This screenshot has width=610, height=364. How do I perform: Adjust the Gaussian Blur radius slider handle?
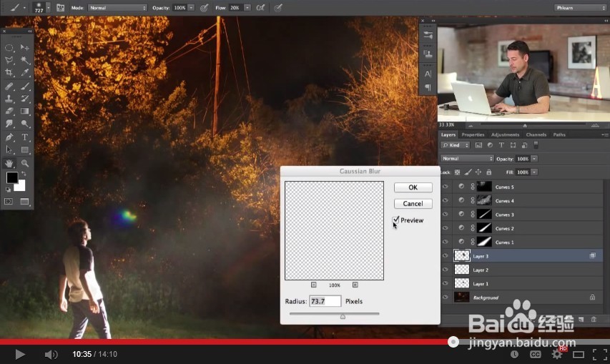343,317
